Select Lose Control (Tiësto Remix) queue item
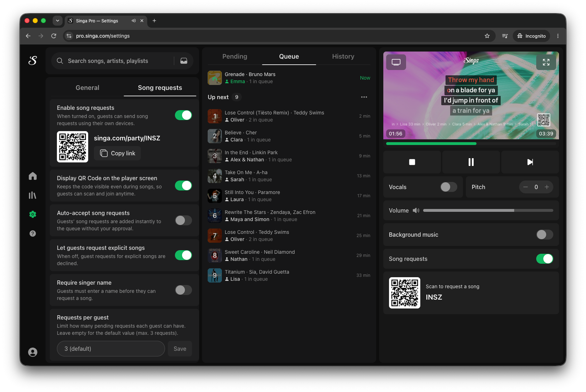This screenshot has width=586, height=392. click(x=289, y=116)
